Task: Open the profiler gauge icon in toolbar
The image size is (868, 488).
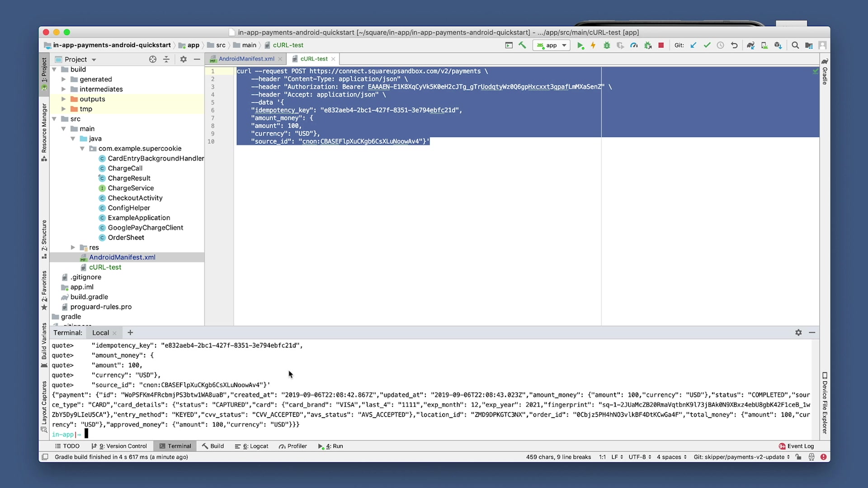Action: 634,45
